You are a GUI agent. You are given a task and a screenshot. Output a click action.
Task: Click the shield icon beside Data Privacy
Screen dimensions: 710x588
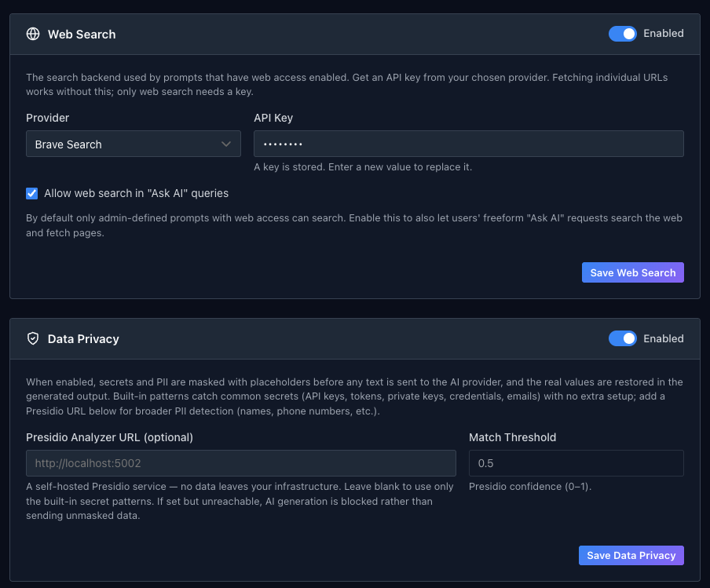33,338
